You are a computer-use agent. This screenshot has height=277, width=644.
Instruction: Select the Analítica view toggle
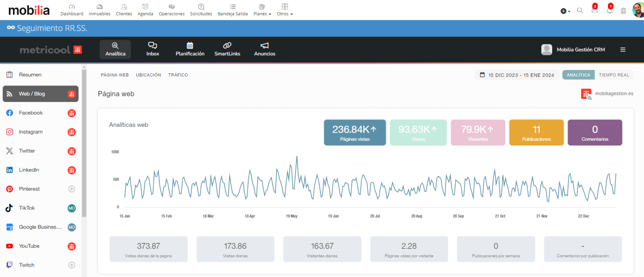point(578,75)
